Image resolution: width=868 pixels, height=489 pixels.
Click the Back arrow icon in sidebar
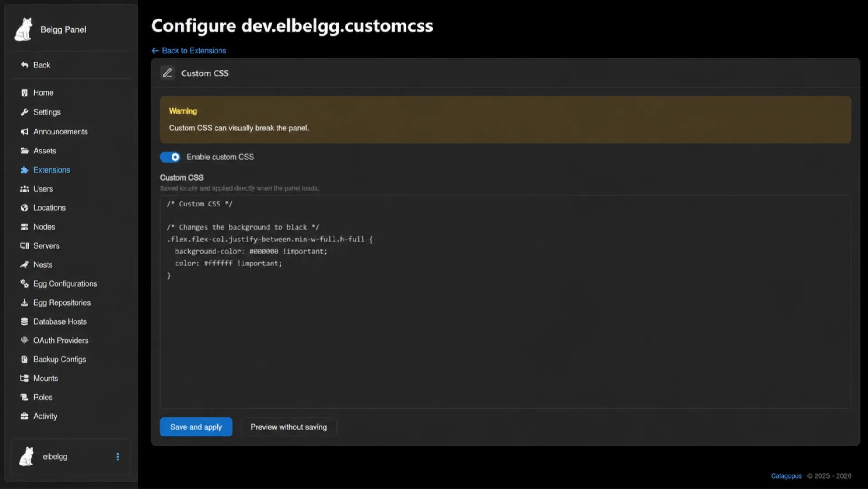coord(24,65)
